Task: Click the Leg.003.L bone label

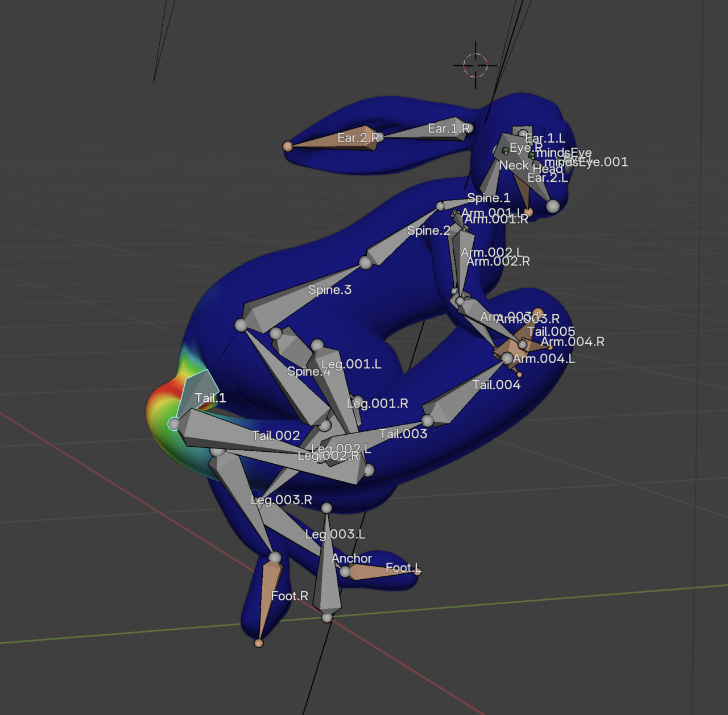Action: [335, 534]
